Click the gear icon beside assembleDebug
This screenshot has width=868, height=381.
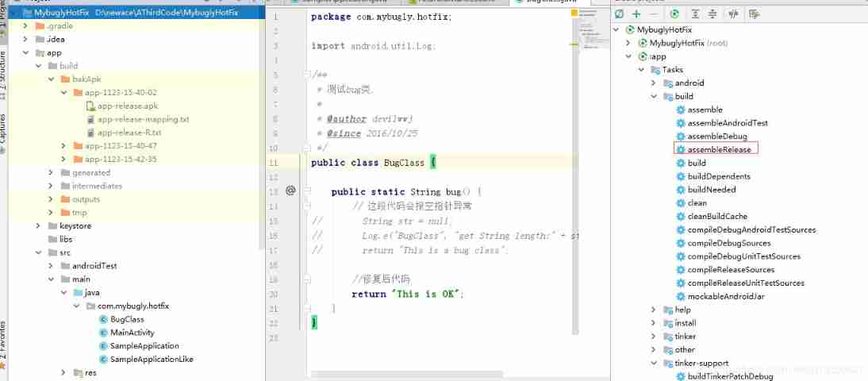681,137
